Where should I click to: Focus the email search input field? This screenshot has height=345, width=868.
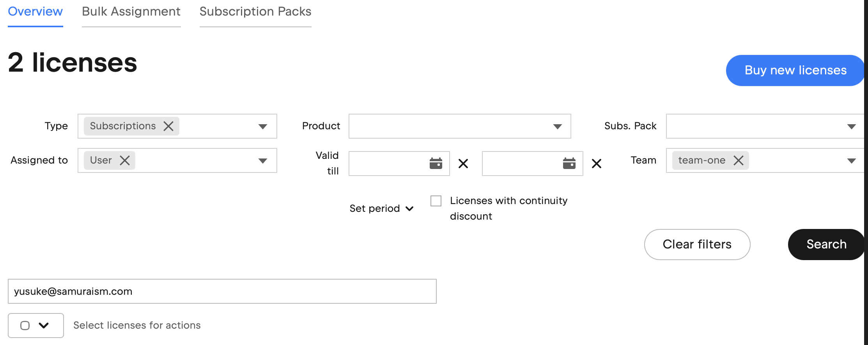click(222, 291)
